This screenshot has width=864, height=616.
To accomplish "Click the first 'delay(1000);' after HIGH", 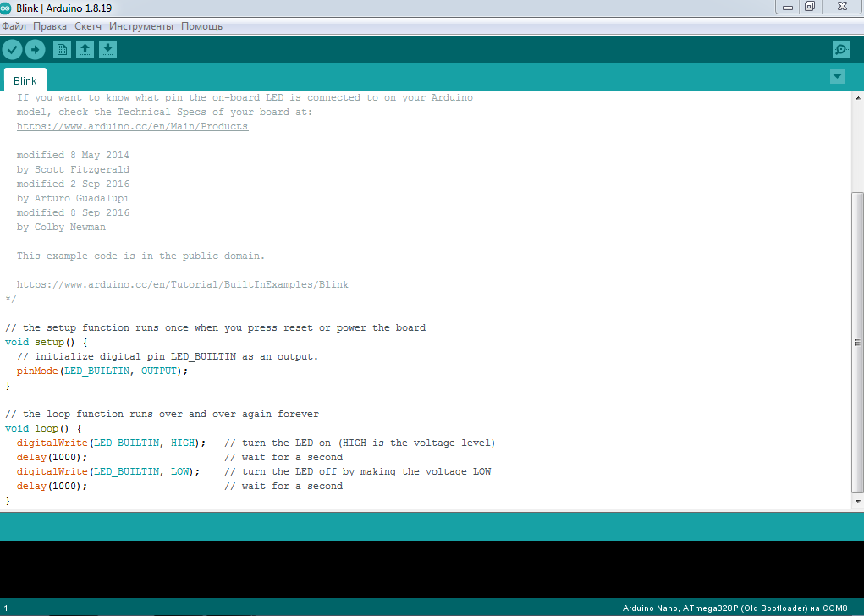I will click(x=52, y=457).
